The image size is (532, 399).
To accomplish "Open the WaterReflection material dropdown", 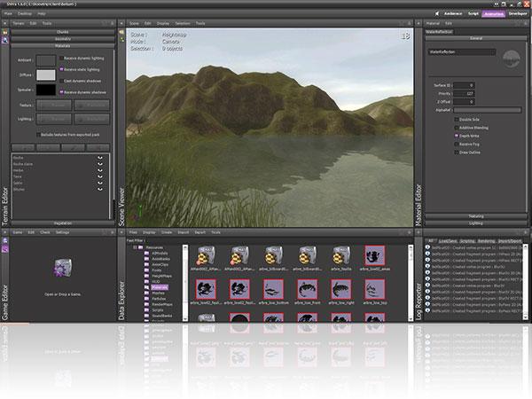I will pyautogui.click(x=461, y=52).
